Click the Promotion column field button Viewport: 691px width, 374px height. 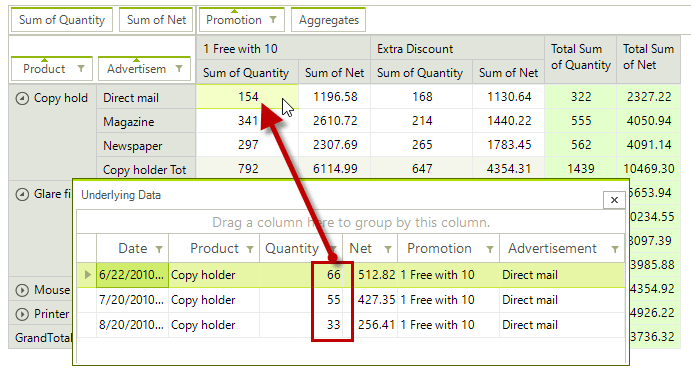coord(241,20)
